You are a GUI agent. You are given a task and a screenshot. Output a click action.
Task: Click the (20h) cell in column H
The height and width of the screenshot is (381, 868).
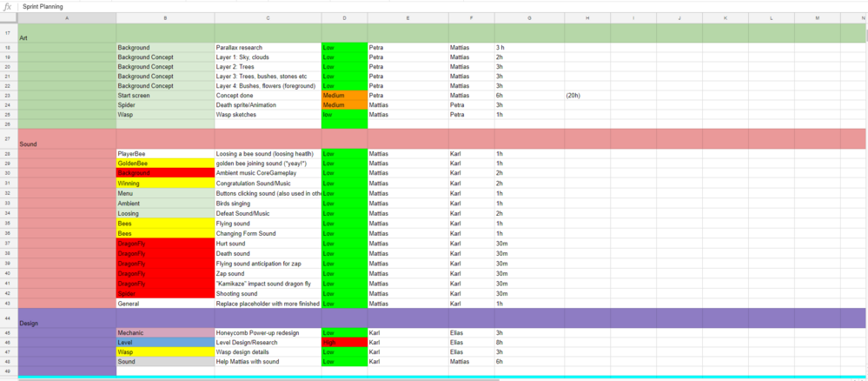pos(587,96)
